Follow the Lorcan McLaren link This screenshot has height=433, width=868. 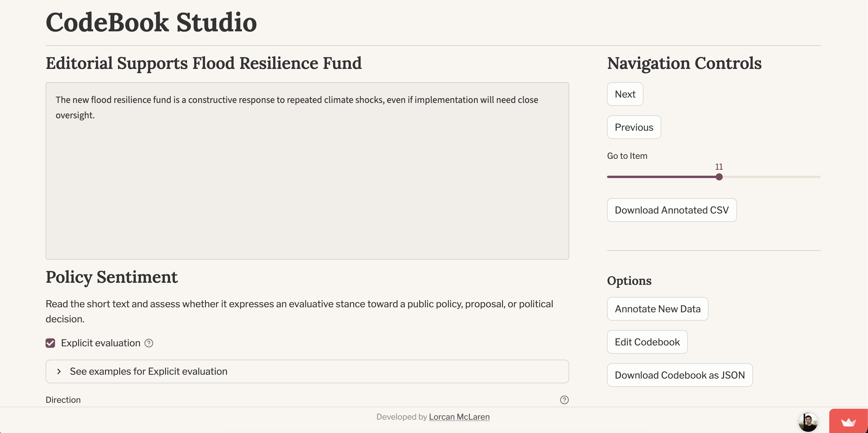click(459, 417)
